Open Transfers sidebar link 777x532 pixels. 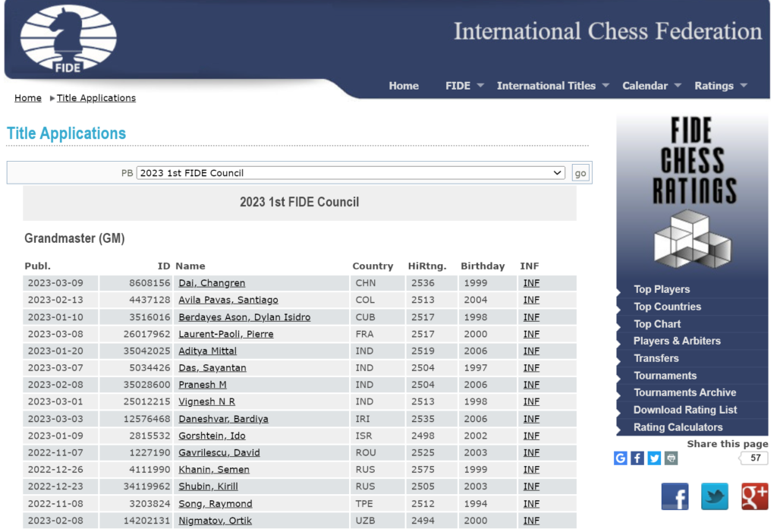[x=656, y=358]
